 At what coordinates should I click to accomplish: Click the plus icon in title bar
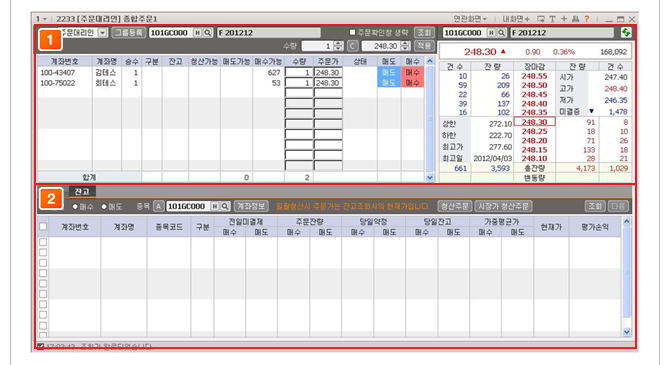tap(564, 19)
